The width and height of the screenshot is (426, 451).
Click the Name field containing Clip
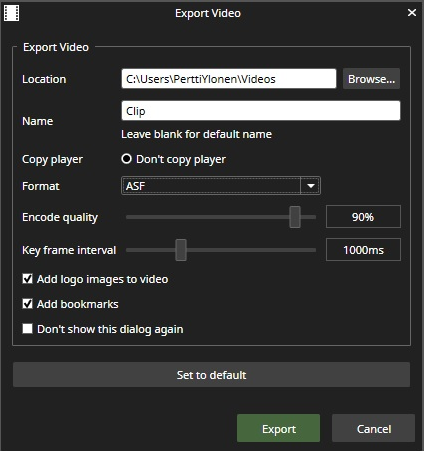coord(261,111)
